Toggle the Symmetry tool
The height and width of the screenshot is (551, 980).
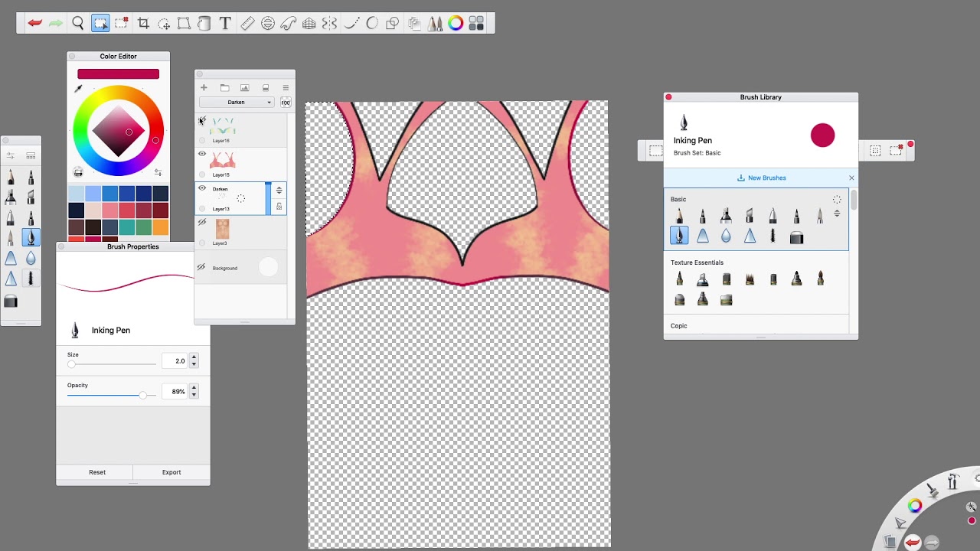click(330, 24)
